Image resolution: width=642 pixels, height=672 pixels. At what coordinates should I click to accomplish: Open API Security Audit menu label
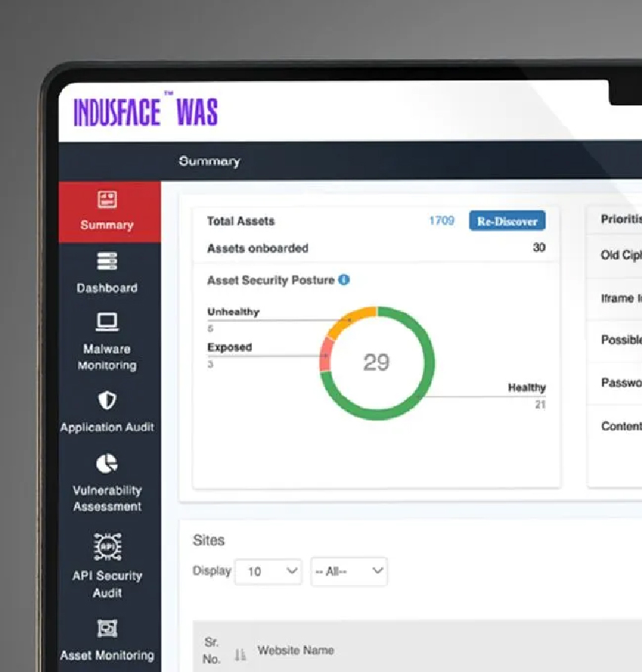point(107,584)
